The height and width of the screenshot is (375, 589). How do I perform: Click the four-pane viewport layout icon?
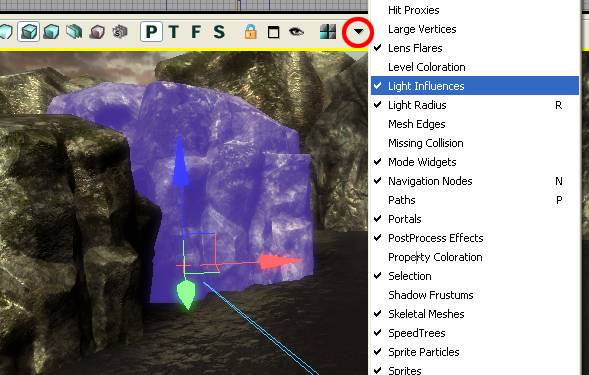[328, 32]
